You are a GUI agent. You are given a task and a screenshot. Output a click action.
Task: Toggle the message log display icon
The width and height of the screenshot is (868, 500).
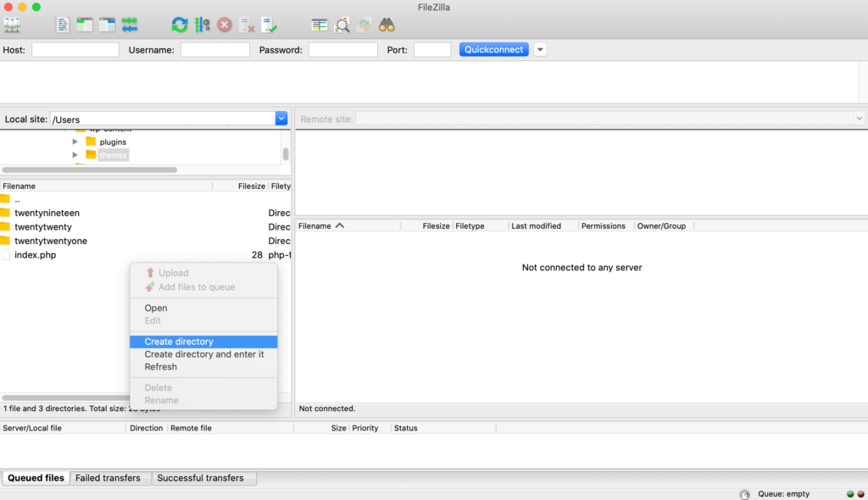[x=63, y=25]
